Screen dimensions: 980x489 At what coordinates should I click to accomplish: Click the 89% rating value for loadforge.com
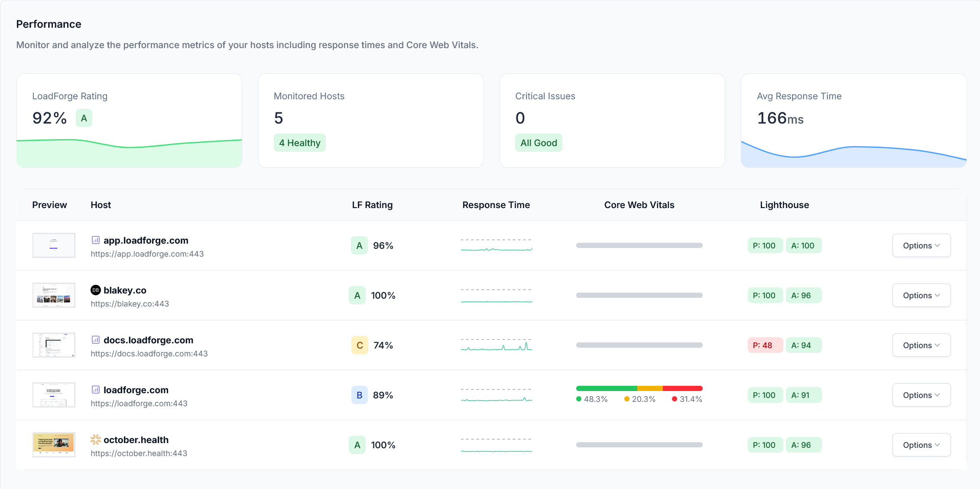tap(383, 395)
